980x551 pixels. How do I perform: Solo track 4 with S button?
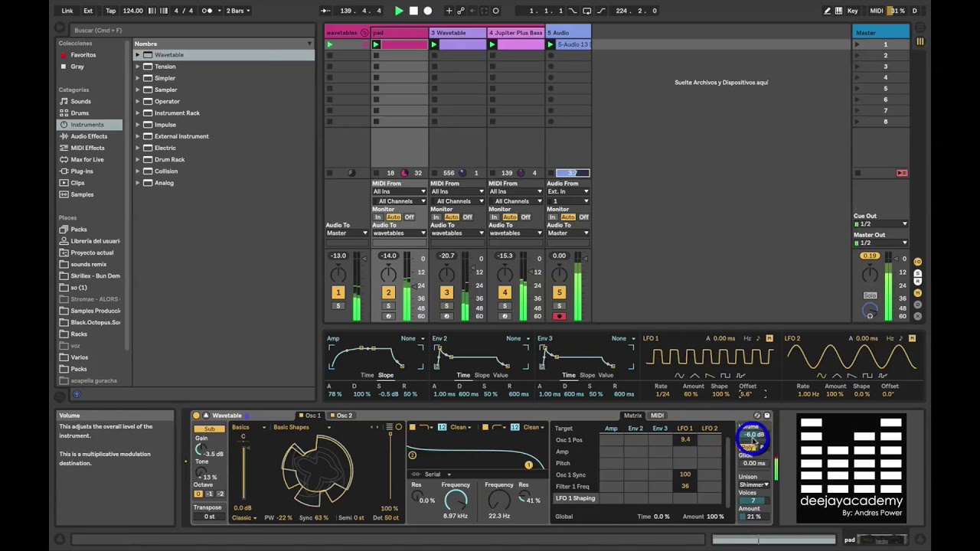505,306
